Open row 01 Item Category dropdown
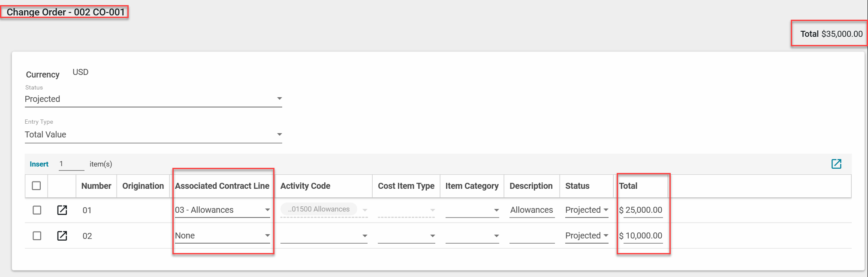The image size is (868, 277). (x=472, y=210)
